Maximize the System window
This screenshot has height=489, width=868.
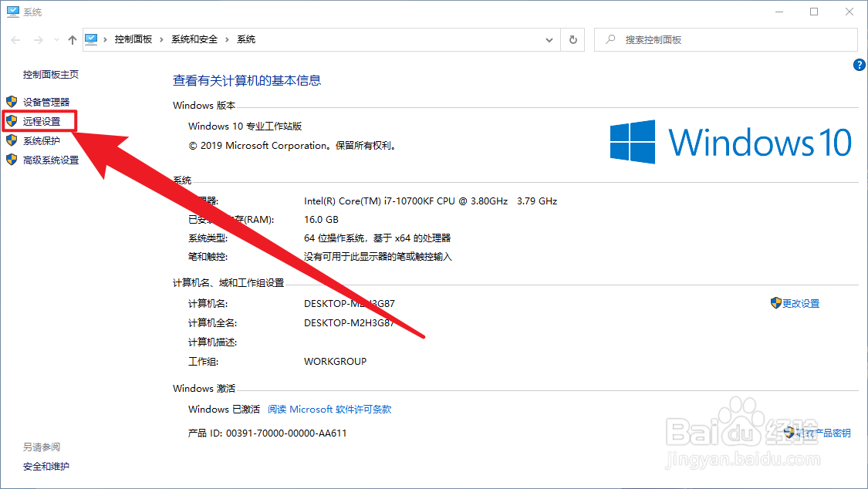point(814,12)
